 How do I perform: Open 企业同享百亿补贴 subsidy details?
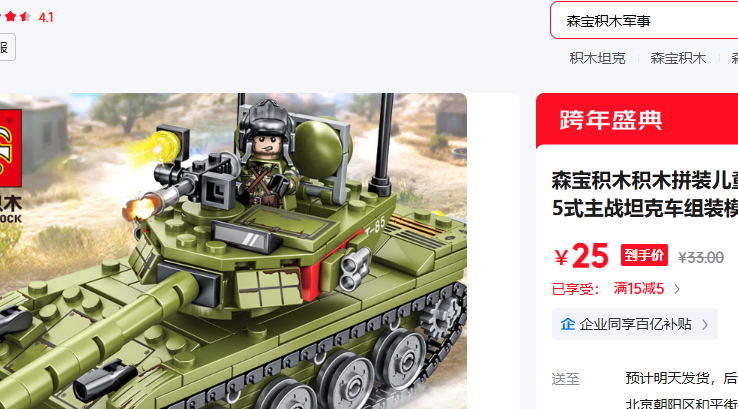pyautogui.click(x=635, y=324)
